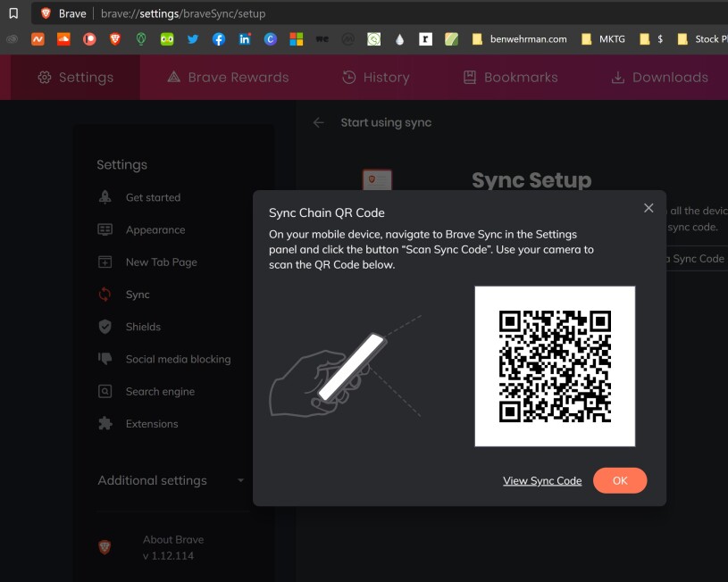
Task: Open the Twitter bookmark
Action: pos(193,39)
